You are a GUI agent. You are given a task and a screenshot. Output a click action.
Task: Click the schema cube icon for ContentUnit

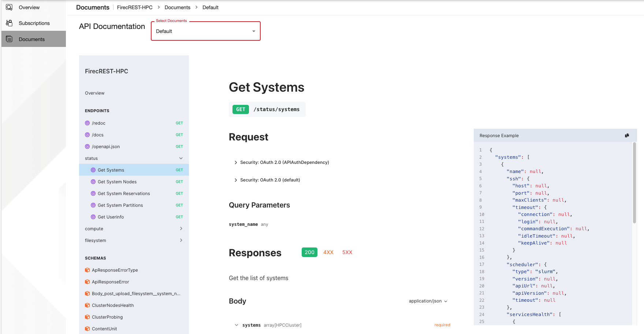[87, 329]
